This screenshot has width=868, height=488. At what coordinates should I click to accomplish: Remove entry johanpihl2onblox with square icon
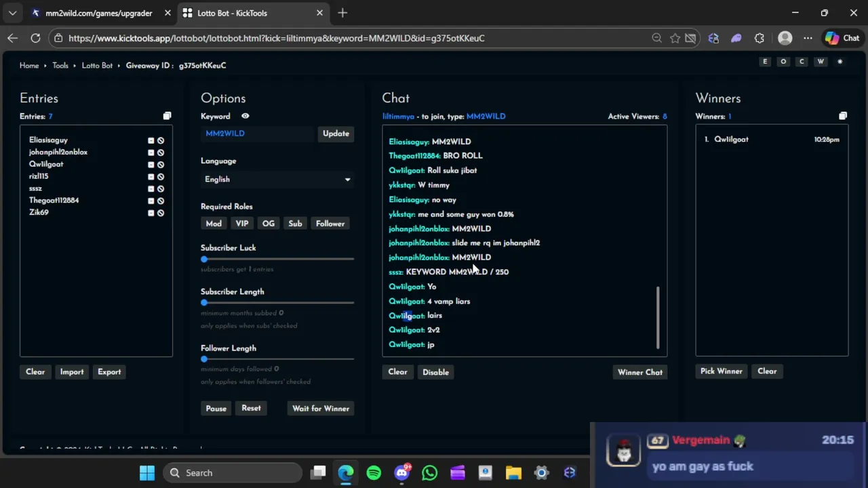click(x=151, y=152)
